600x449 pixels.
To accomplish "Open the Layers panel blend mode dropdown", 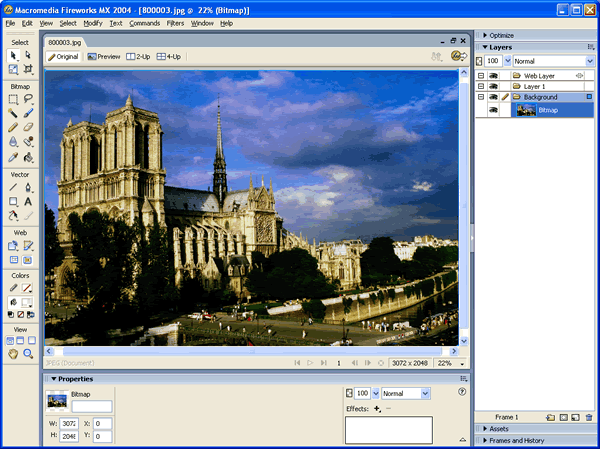I will (590, 61).
